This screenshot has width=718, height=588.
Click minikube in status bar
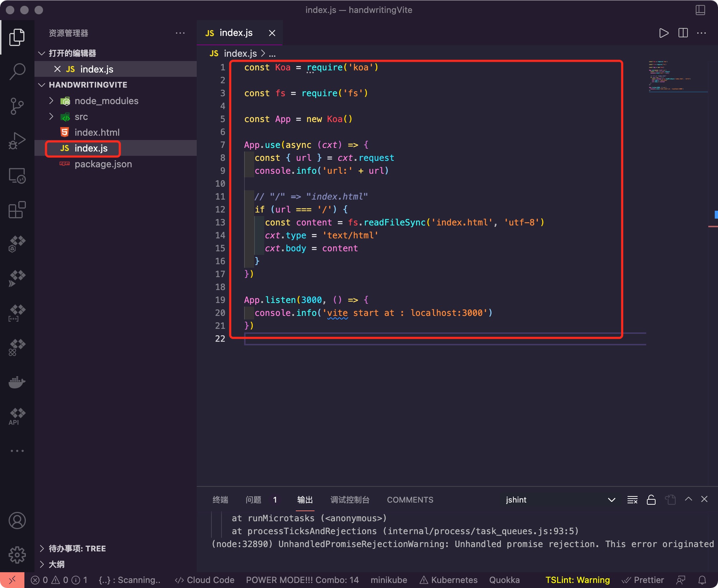(x=389, y=580)
